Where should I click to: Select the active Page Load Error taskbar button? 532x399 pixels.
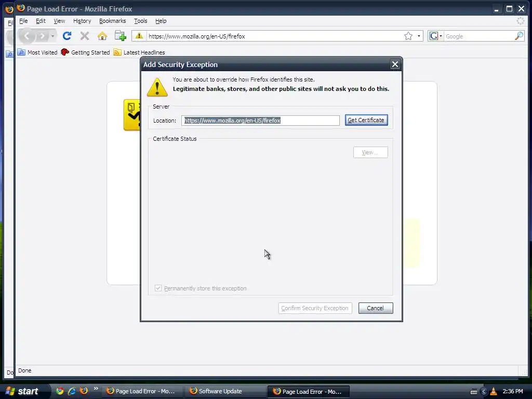(x=309, y=392)
